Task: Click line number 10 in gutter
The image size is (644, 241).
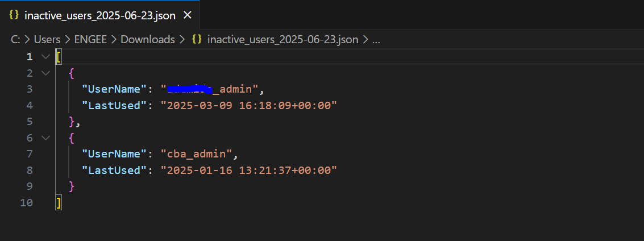Action: click(x=26, y=203)
